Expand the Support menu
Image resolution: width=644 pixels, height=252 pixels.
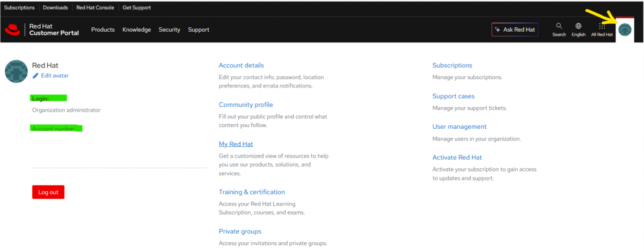(199, 30)
